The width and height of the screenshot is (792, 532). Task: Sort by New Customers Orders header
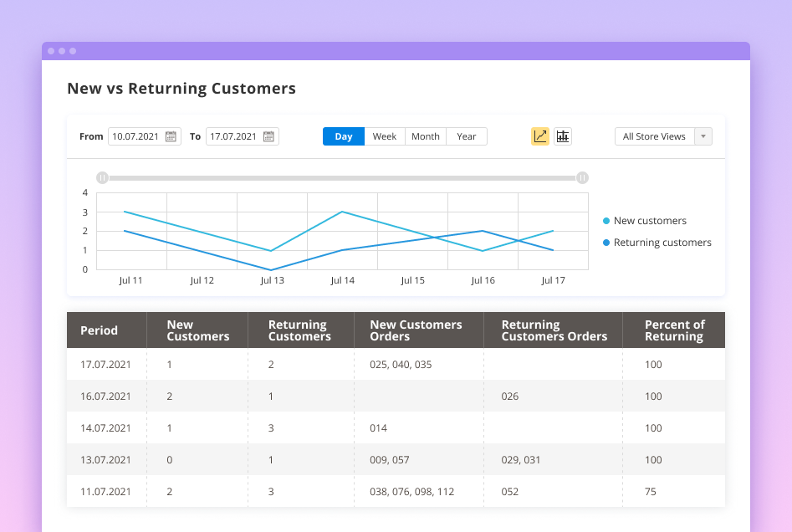click(416, 330)
